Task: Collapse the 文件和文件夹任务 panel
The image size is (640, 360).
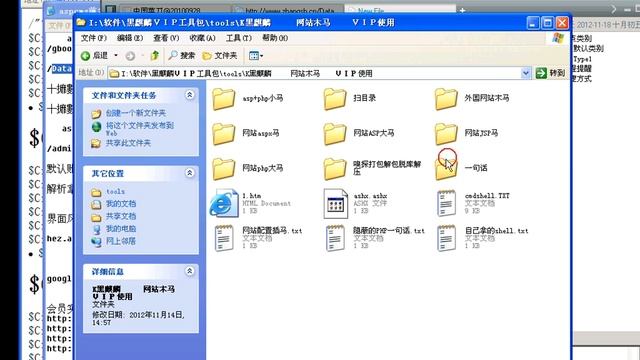Action: [x=189, y=95]
